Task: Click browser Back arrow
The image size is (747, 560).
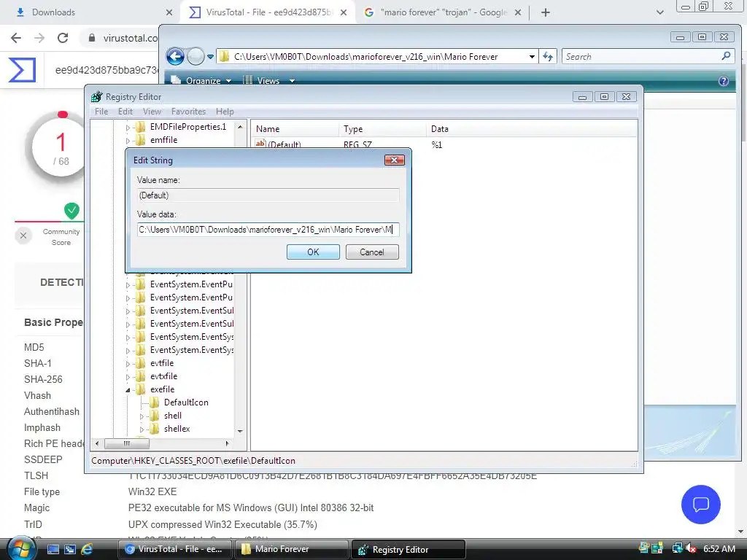Action: click(16, 38)
